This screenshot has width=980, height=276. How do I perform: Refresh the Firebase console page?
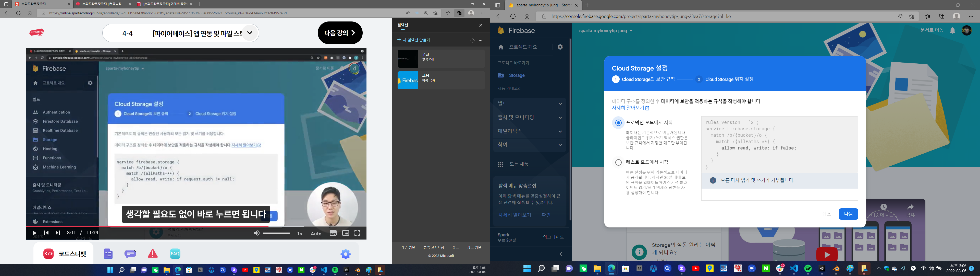point(513,16)
